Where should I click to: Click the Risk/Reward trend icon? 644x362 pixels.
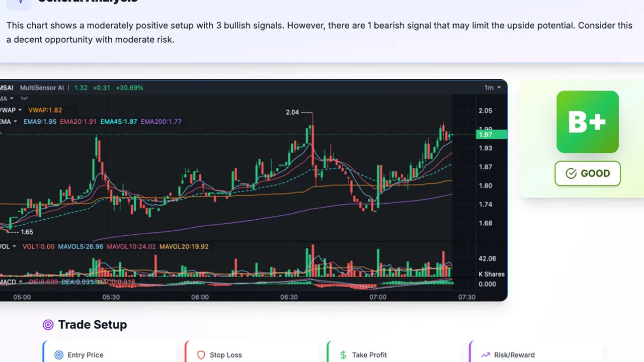pos(486,355)
